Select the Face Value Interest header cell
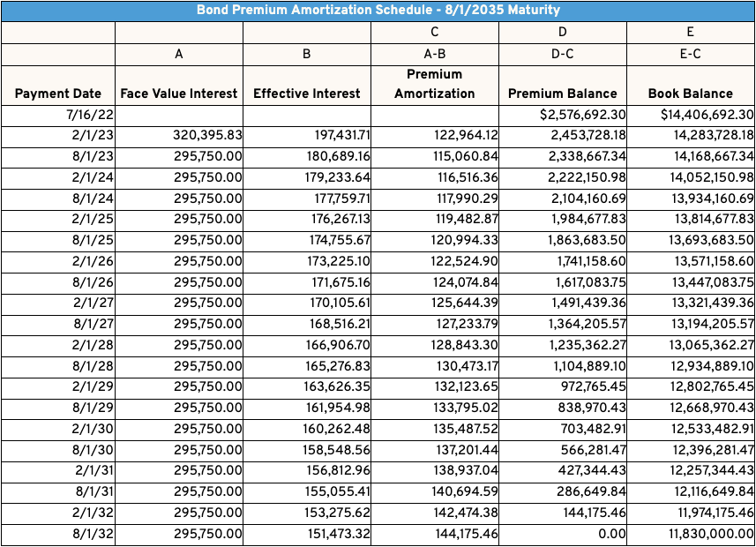 coord(179,94)
